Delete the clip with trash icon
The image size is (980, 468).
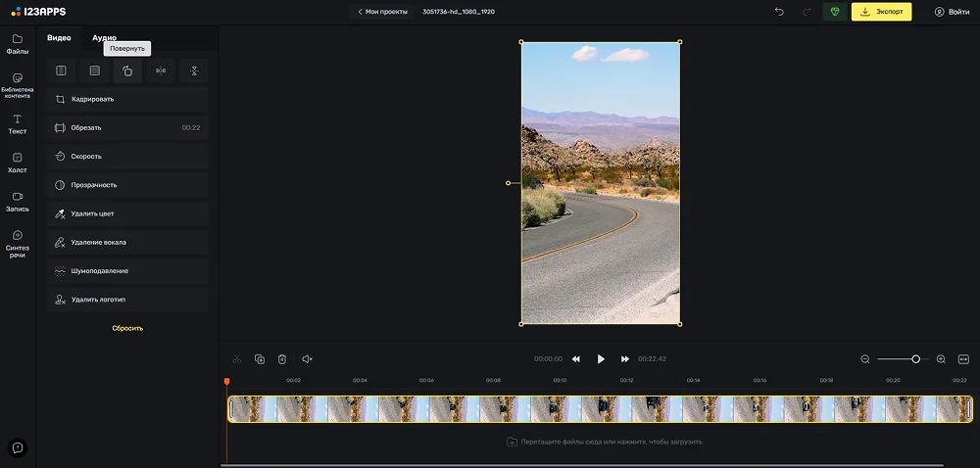[282, 359]
